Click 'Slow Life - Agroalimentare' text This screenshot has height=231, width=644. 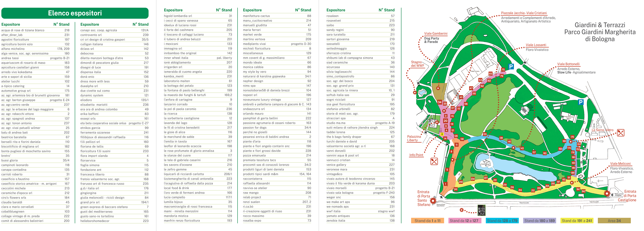[576, 72]
